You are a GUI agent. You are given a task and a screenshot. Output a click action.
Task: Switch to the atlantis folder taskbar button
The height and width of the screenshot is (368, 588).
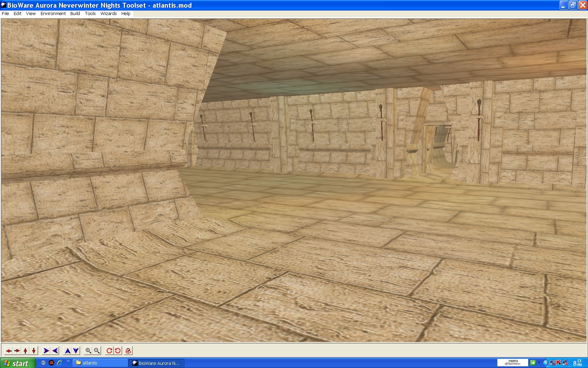100,363
